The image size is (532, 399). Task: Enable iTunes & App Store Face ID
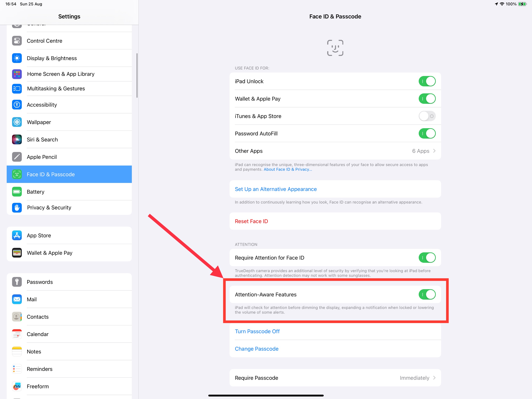[x=427, y=116]
